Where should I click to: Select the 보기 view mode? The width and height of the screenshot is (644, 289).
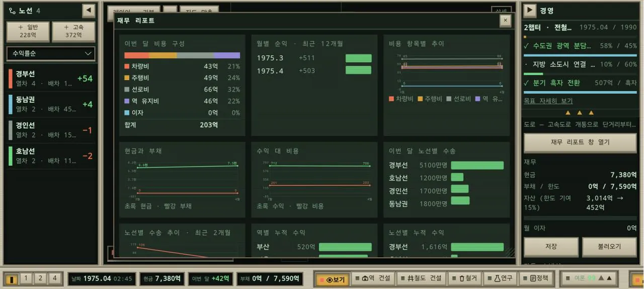(x=332, y=278)
